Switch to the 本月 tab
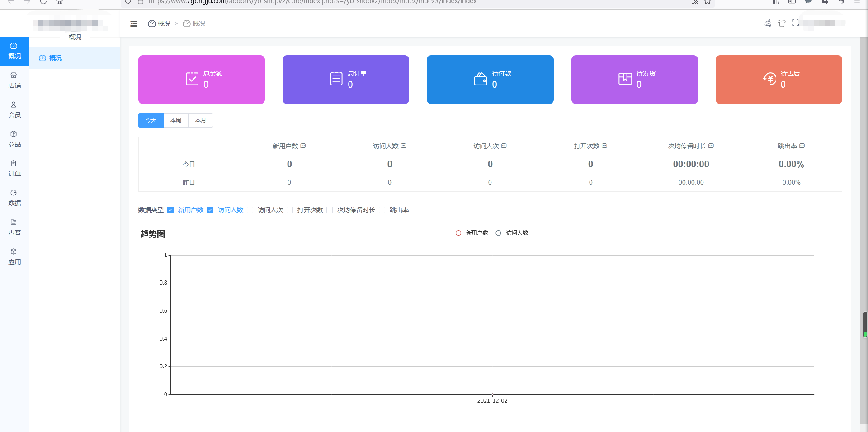 201,120
